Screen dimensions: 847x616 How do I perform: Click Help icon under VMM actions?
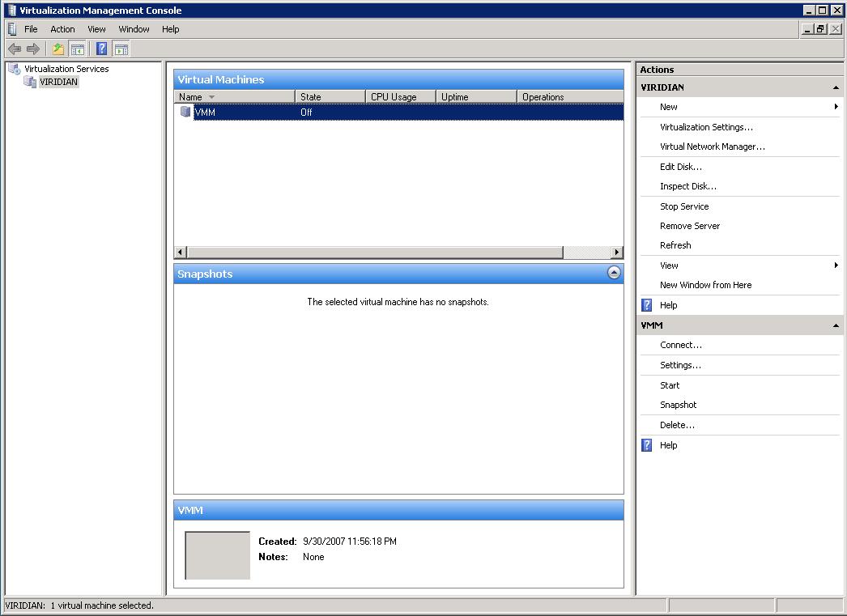pyautogui.click(x=647, y=445)
